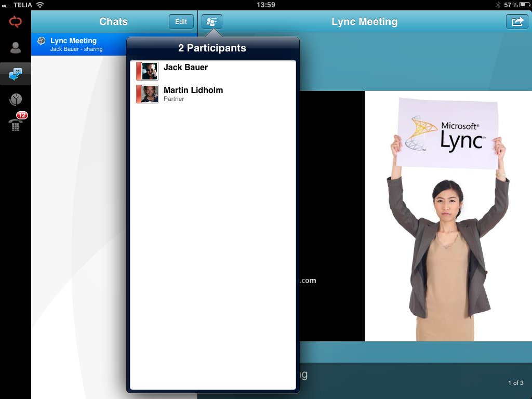532x399 pixels.
Task: Open the Contacts sidebar icon
Action: tap(15, 48)
